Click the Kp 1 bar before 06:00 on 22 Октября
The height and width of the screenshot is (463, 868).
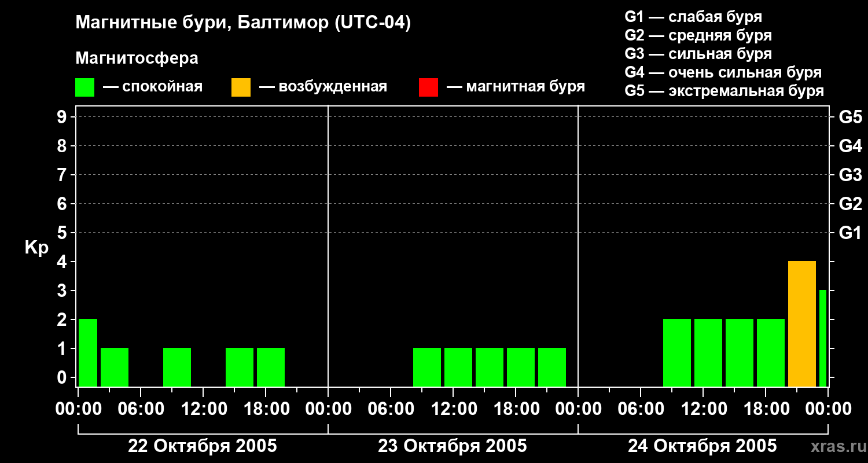(115, 367)
